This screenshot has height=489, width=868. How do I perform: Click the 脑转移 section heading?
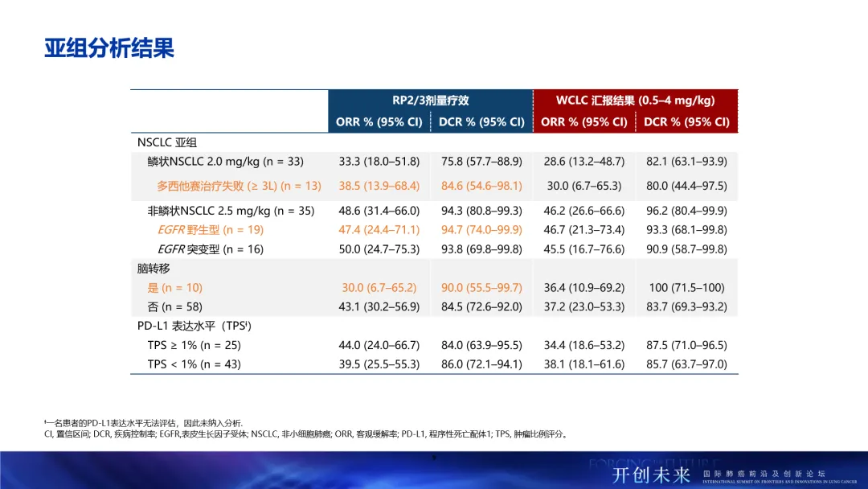coord(154,269)
